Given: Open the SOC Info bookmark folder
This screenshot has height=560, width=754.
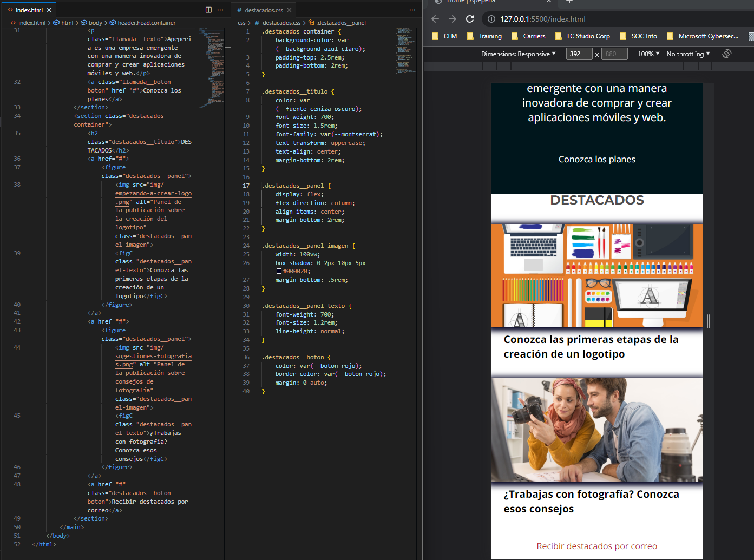Looking at the screenshot, I should [x=638, y=36].
